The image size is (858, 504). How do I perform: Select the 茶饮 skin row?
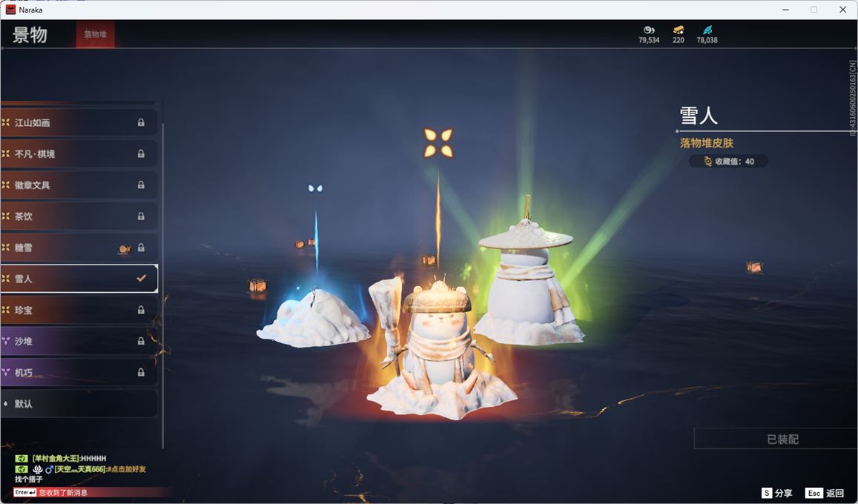coord(79,216)
